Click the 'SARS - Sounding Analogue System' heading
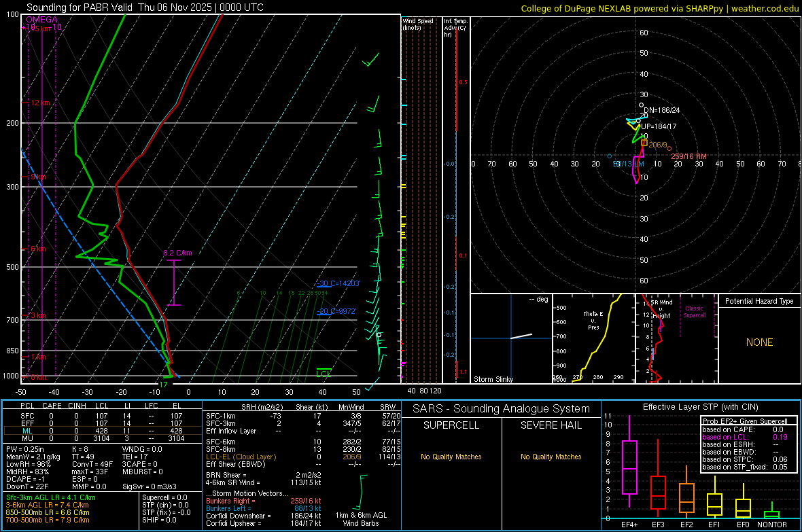This screenshot has width=802, height=532. pyautogui.click(x=502, y=409)
